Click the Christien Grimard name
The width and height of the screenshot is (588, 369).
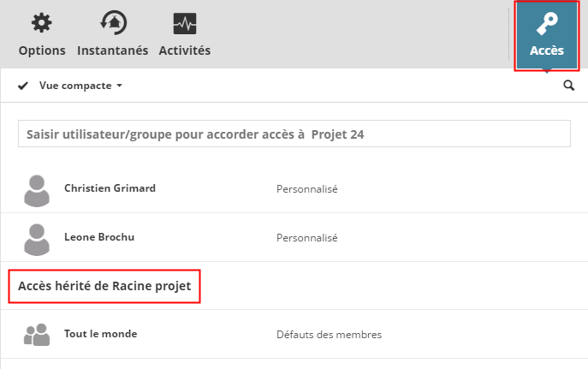tap(110, 188)
